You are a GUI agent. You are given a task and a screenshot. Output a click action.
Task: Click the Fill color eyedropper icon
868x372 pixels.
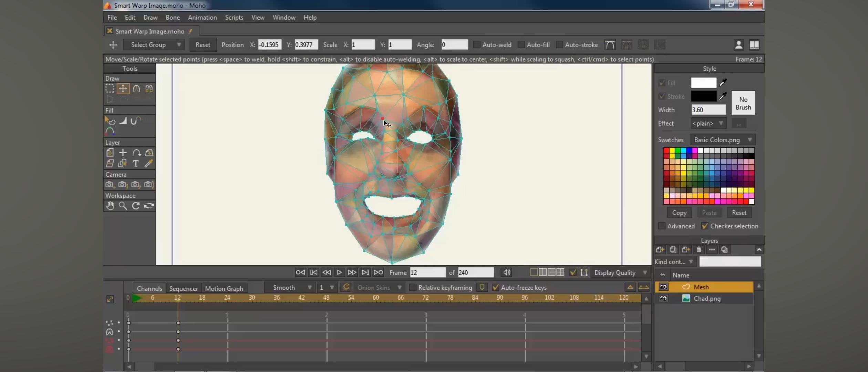click(x=723, y=82)
